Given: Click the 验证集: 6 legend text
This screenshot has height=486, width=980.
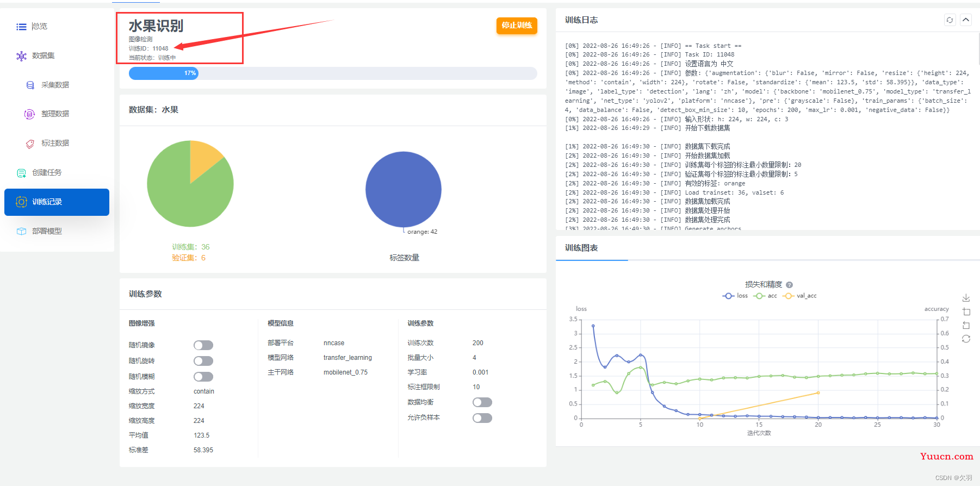Looking at the screenshot, I should click(x=189, y=258).
